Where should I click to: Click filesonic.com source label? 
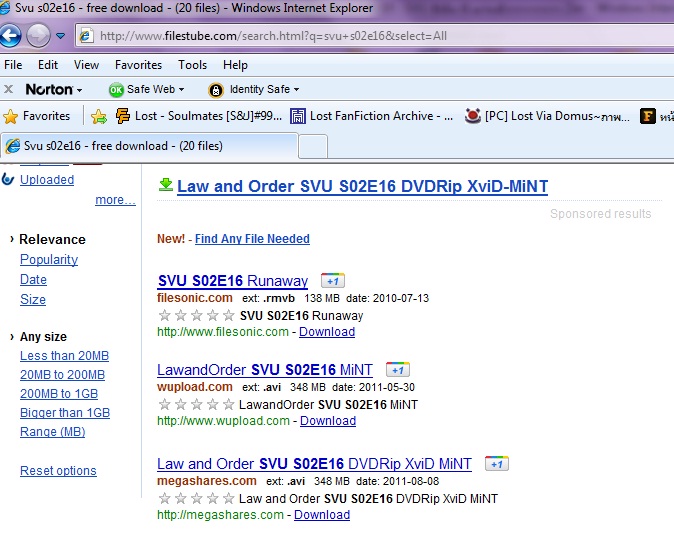(195, 298)
